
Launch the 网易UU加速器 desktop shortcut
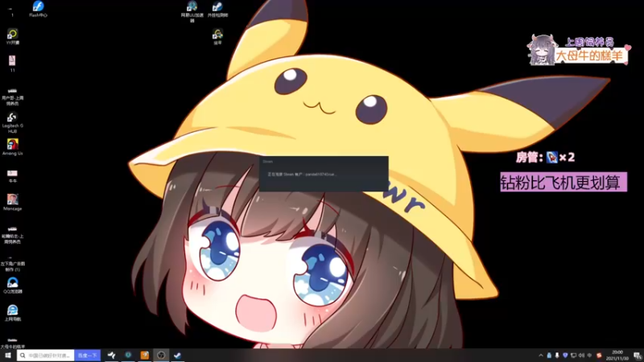click(x=192, y=11)
